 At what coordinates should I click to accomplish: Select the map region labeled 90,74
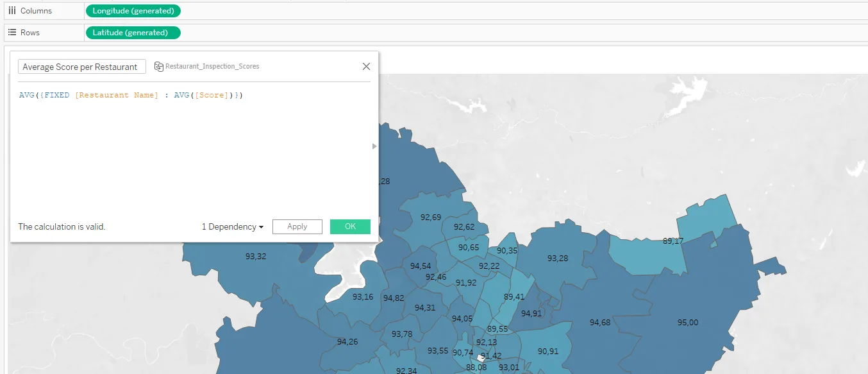point(463,353)
